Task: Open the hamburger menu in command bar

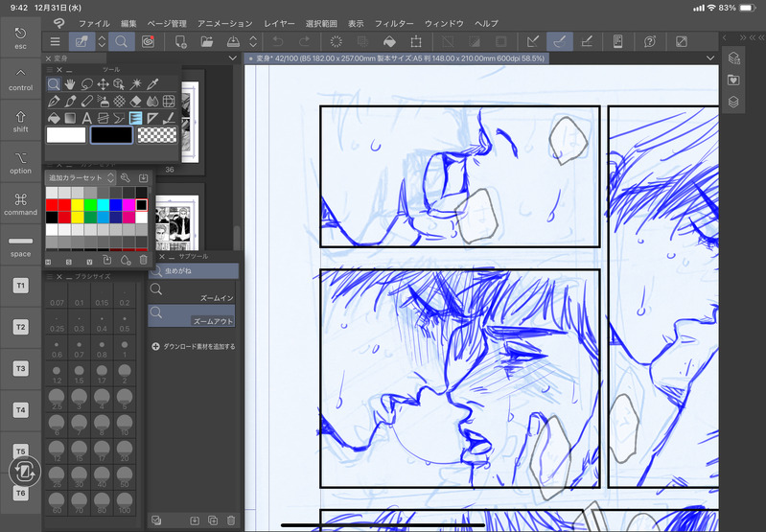Action: pos(56,41)
